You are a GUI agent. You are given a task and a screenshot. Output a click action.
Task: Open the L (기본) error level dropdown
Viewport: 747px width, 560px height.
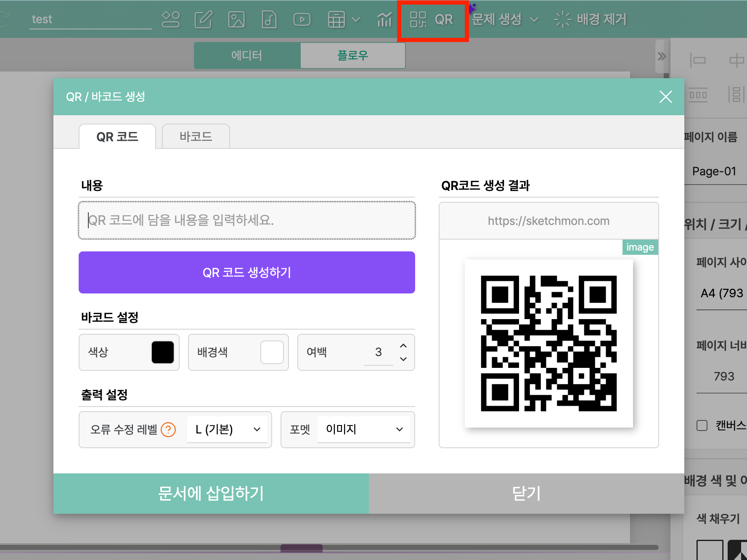(227, 430)
